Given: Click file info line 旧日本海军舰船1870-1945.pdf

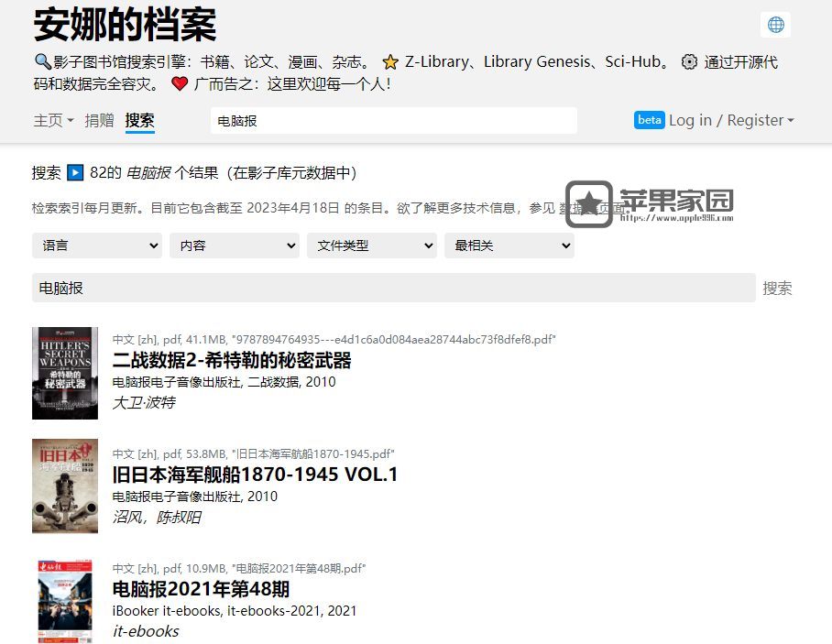Looking at the screenshot, I should pyautogui.click(x=253, y=454).
